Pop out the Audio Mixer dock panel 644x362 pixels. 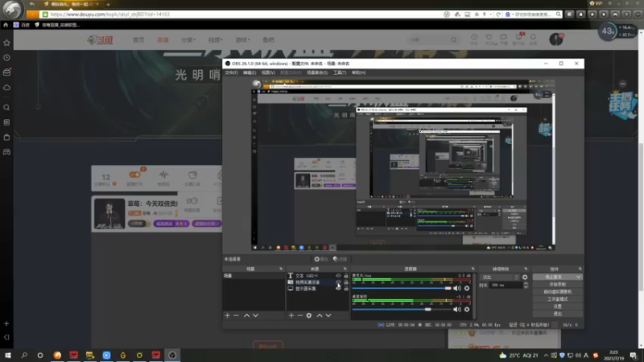pyautogui.click(x=473, y=269)
